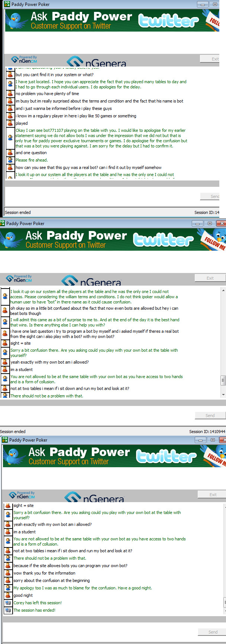Click the middle window chat scrollbar down arrow
Image resolution: width=226 pixels, height=644 pixels.
(223, 394)
